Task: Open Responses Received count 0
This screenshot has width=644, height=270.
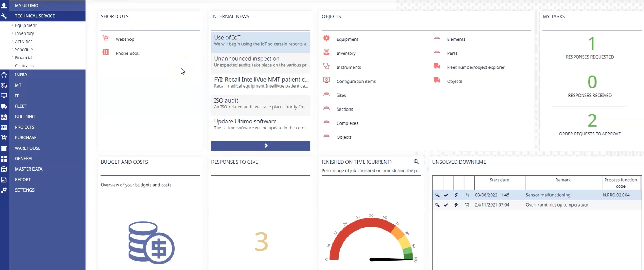Action: [x=592, y=82]
